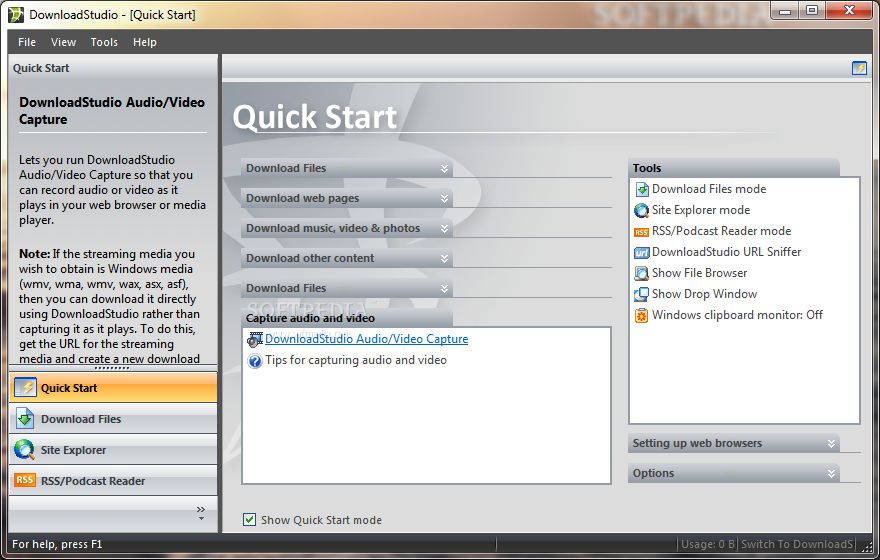
Task: Switch to the RSS/Podcast Reader sidebar tab
Action: coord(113,480)
